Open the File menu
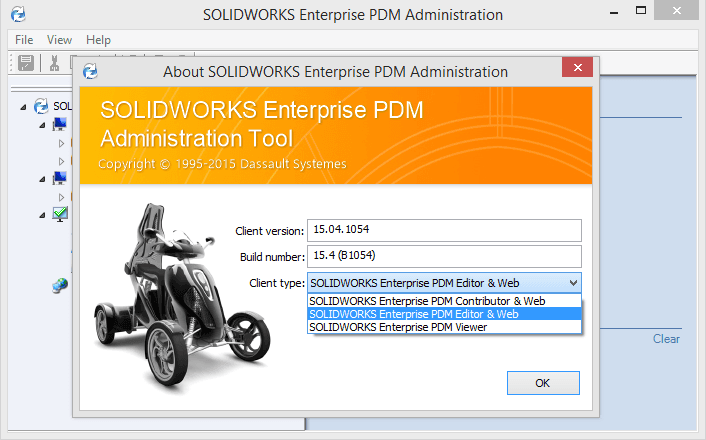706x440 pixels. 24,40
